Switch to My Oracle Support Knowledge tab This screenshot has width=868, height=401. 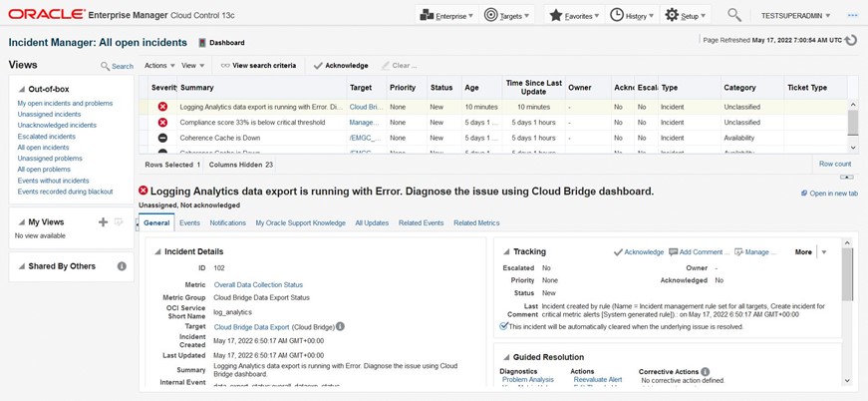(301, 222)
